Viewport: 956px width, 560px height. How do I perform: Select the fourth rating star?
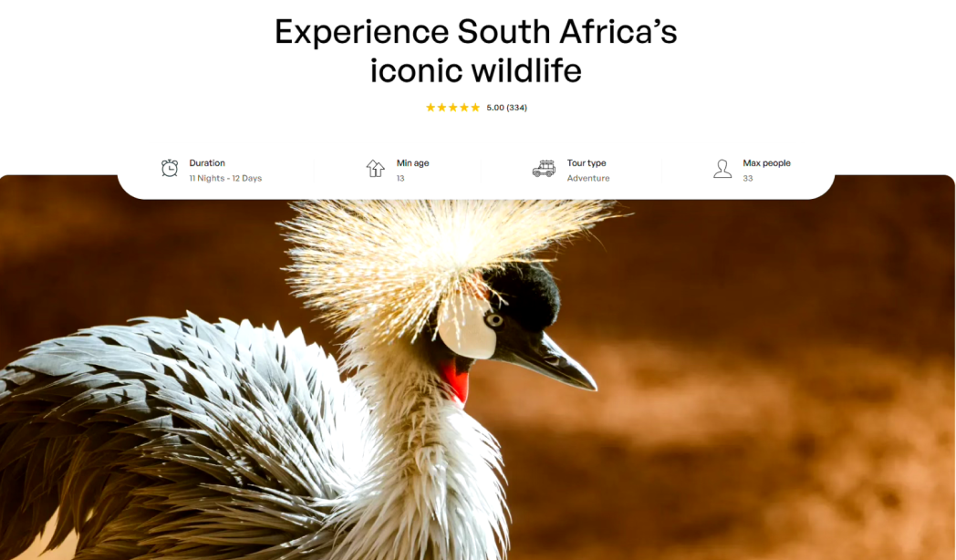coord(464,108)
